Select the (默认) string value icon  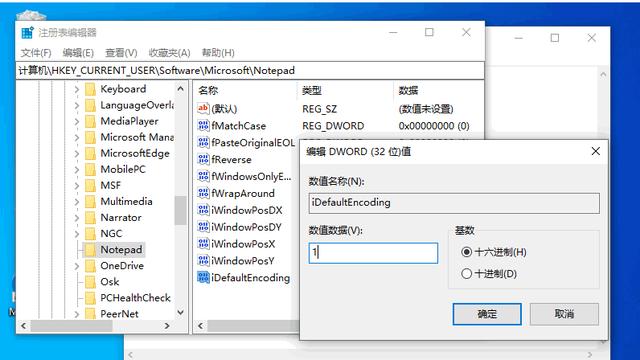pyautogui.click(x=203, y=108)
